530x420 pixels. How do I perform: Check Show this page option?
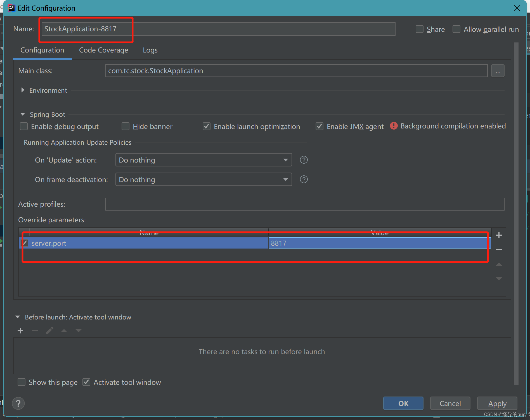[22, 382]
